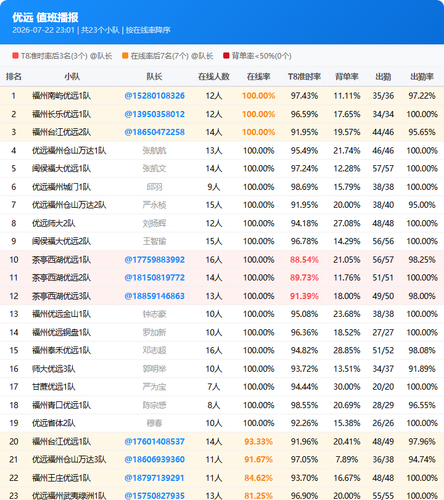444x500 pixels.
Task: Select team 茶亭西湖优远1队
Action: 61,260
